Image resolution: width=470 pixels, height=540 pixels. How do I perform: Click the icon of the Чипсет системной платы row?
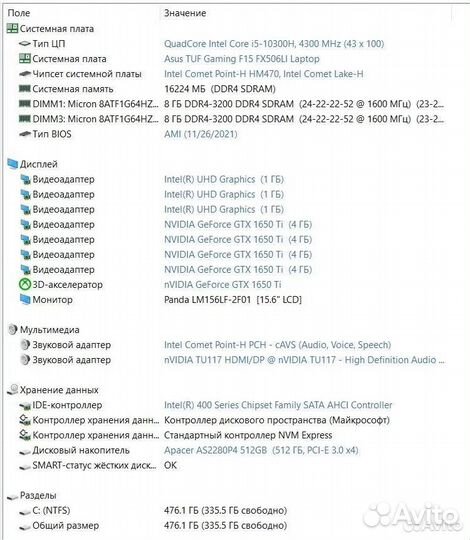pyautogui.click(x=25, y=74)
